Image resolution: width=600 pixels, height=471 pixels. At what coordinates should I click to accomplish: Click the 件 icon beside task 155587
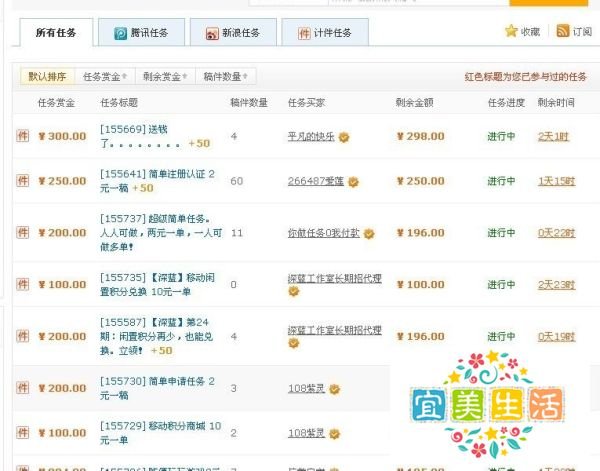pos(23,336)
